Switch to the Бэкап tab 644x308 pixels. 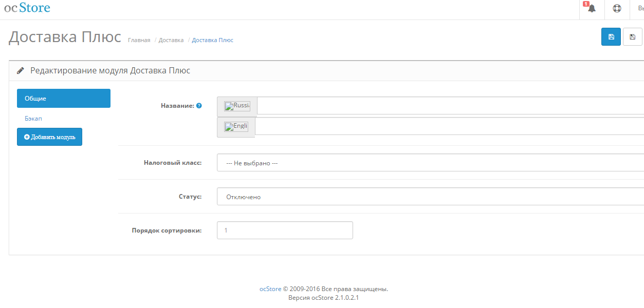click(x=33, y=119)
